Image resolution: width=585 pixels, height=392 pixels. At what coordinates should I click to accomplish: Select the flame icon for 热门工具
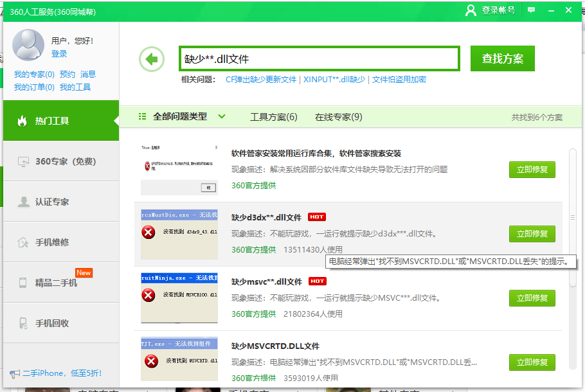[22, 121]
